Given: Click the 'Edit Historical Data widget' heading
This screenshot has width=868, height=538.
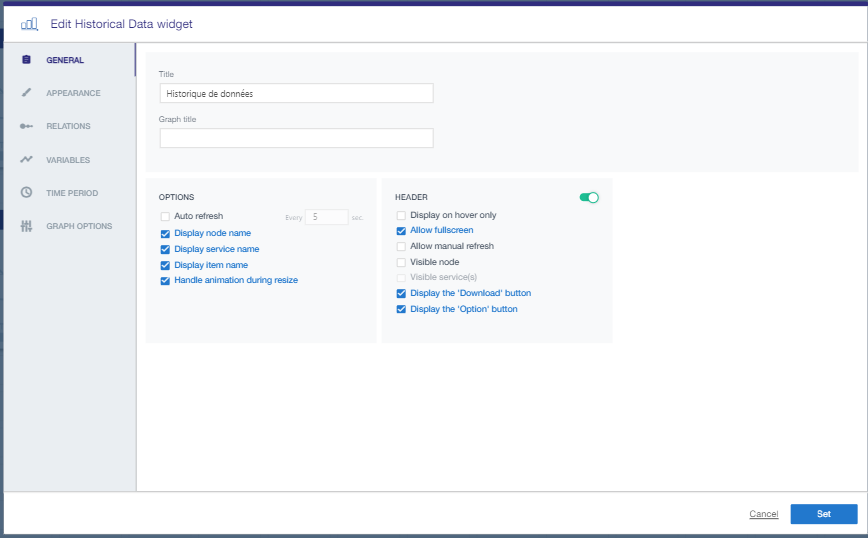Looking at the screenshot, I should coord(121,24).
